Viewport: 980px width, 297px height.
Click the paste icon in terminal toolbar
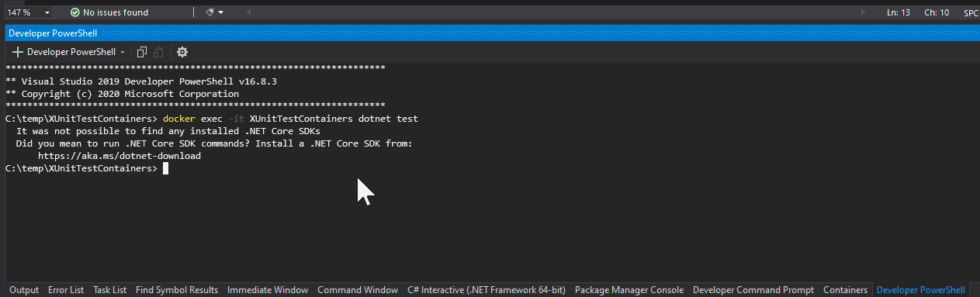[x=158, y=52]
